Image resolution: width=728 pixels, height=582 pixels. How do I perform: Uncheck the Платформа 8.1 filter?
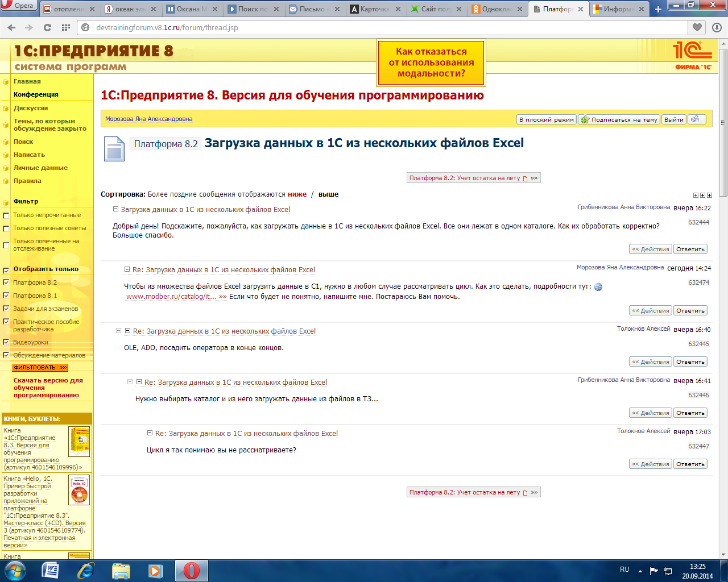6,296
